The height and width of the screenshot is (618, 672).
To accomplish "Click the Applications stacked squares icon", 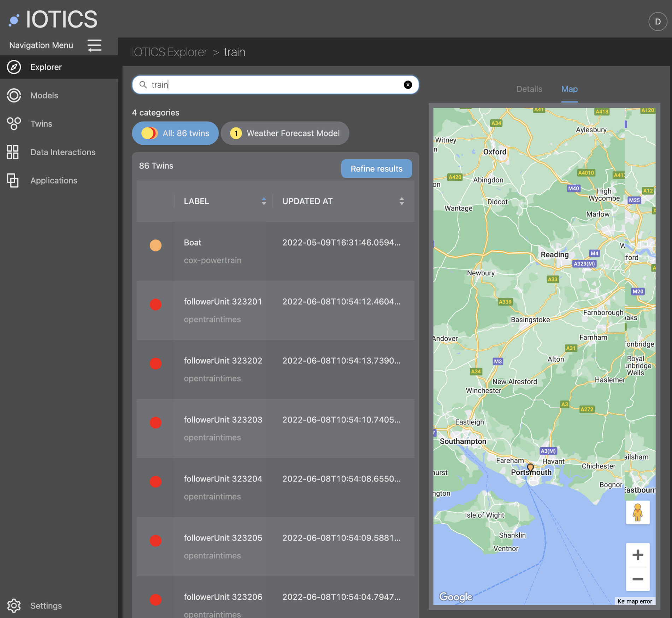I will (13, 180).
